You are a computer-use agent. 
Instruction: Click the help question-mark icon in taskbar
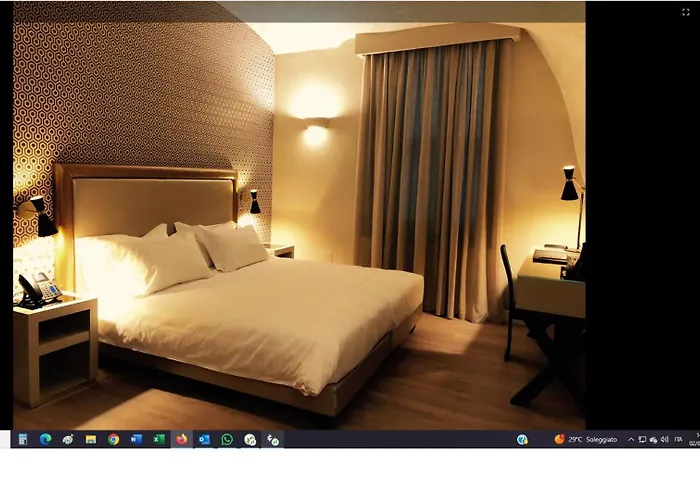click(522, 440)
